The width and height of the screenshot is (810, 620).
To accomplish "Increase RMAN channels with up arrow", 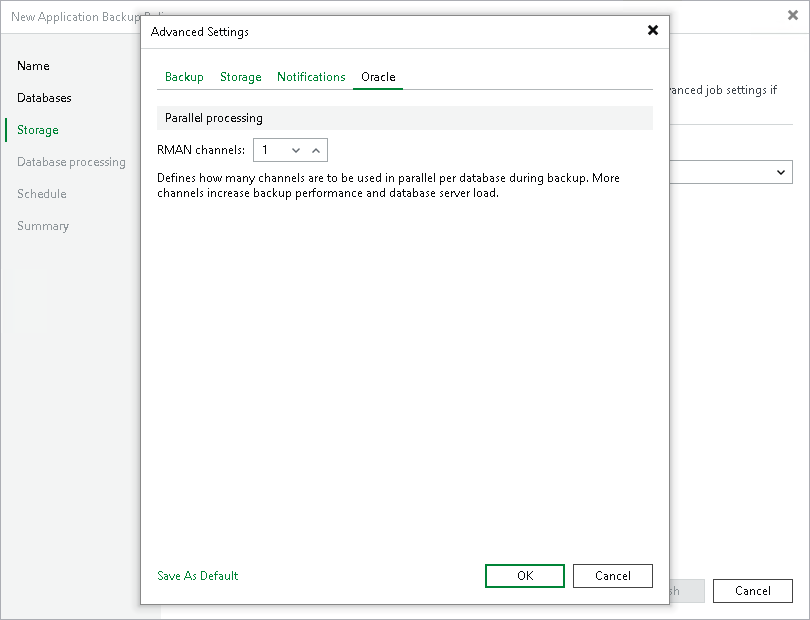I will (x=316, y=149).
